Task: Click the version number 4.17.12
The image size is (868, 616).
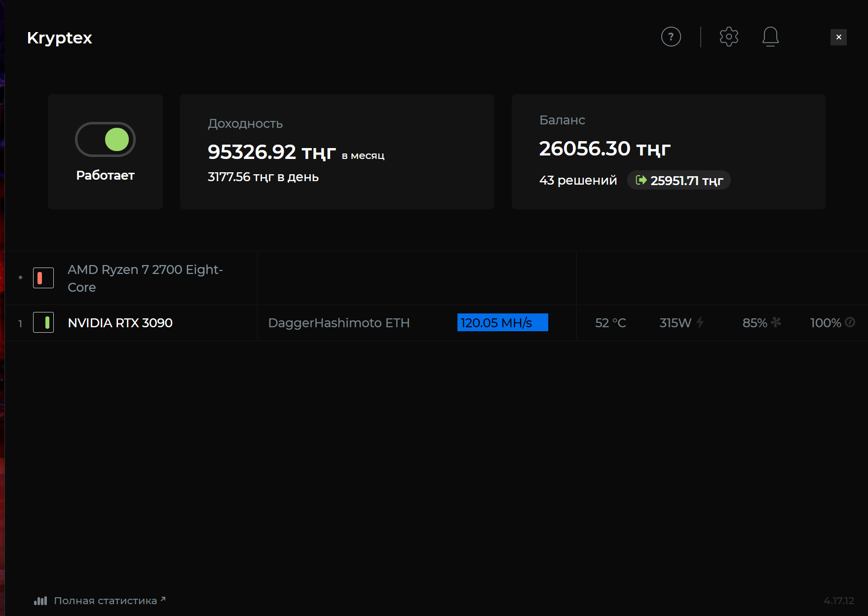Action: pos(839,601)
